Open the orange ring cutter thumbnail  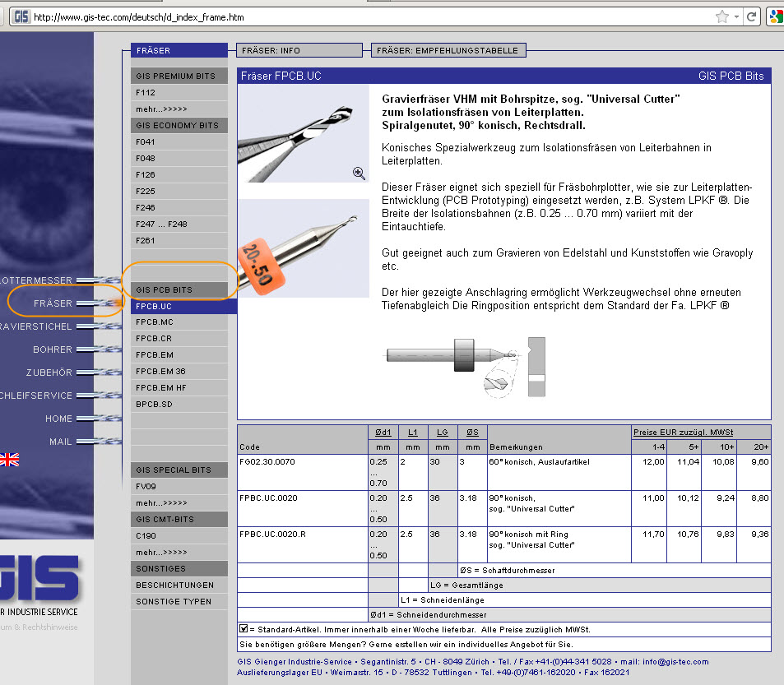pos(304,248)
